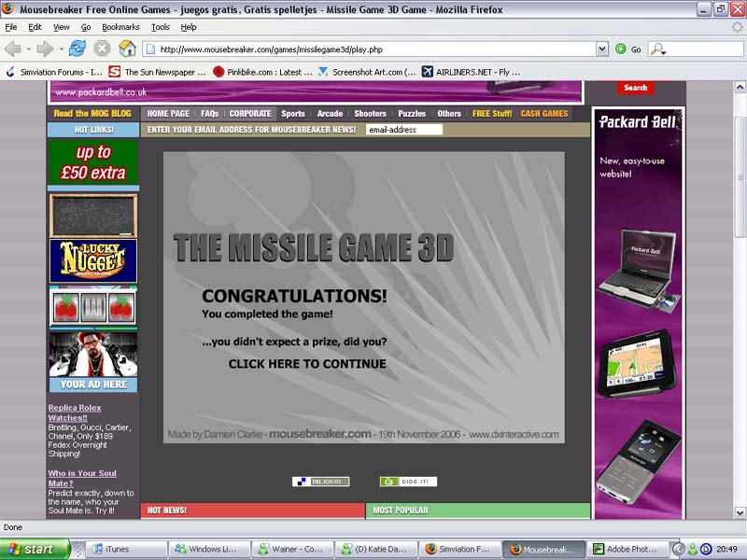Click the green messenger tray icon
Viewport: 747px width, 560px height.
click(692, 549)
